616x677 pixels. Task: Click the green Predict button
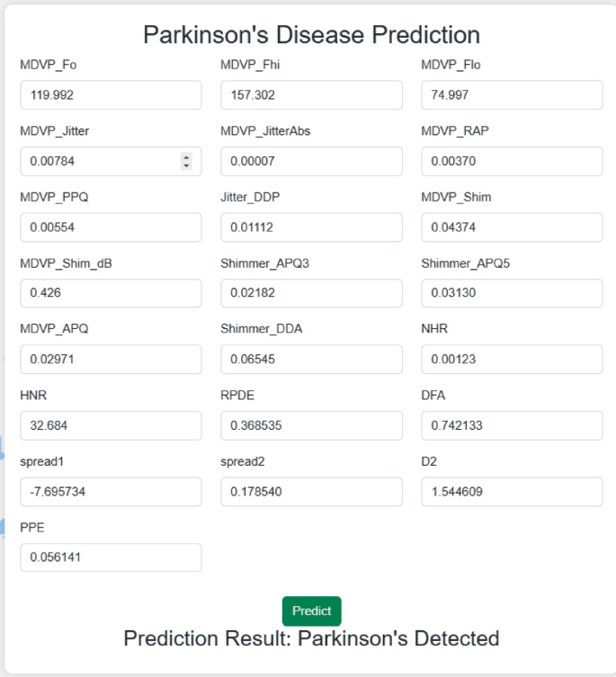tap(311, 611)
